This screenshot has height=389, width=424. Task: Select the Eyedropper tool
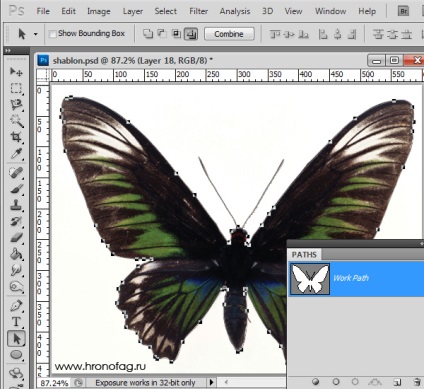(16, 154)
